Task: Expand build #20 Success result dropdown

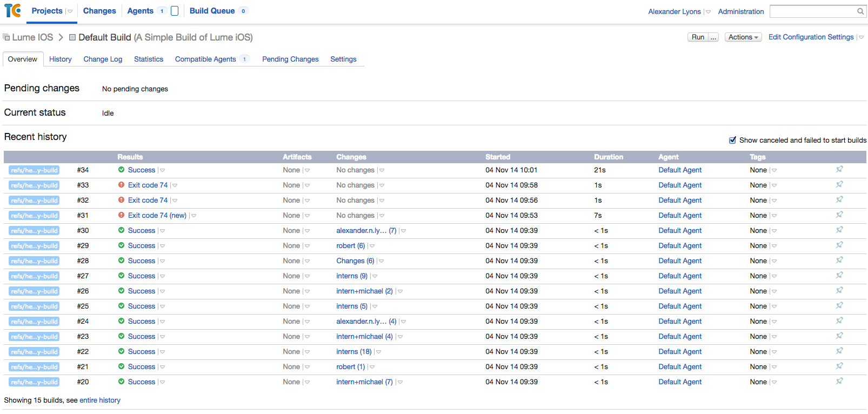Action: [162, 382]
